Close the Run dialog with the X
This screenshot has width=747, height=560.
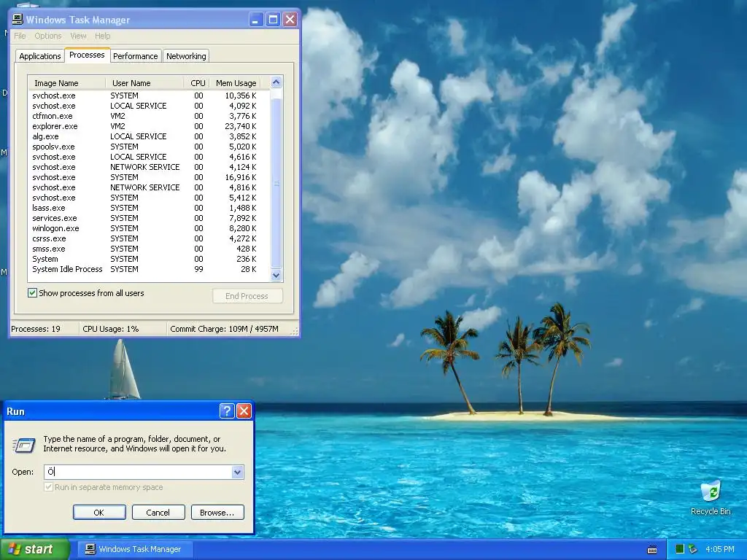[x=244, y=411]
